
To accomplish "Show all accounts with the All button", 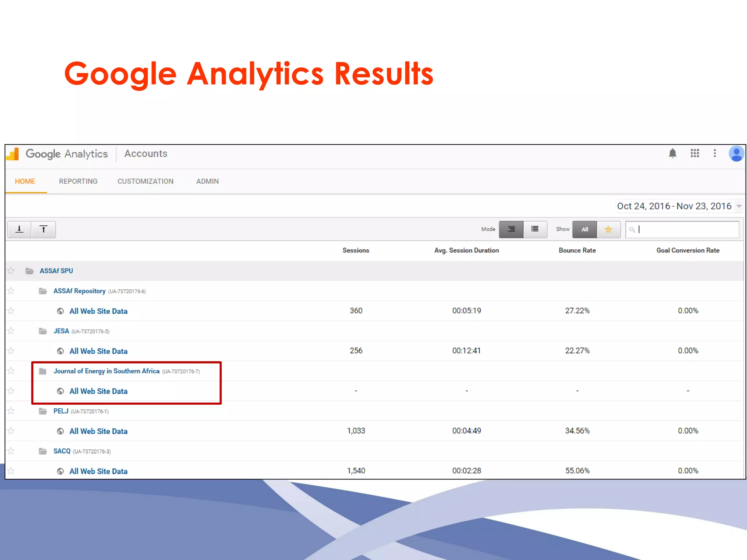I will [585, 229].
